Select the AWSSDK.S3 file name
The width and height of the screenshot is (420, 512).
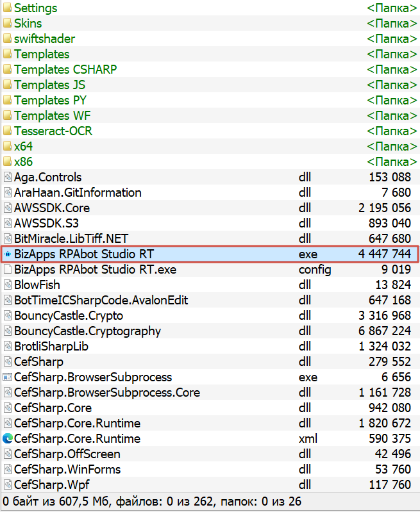pos(46,224)
